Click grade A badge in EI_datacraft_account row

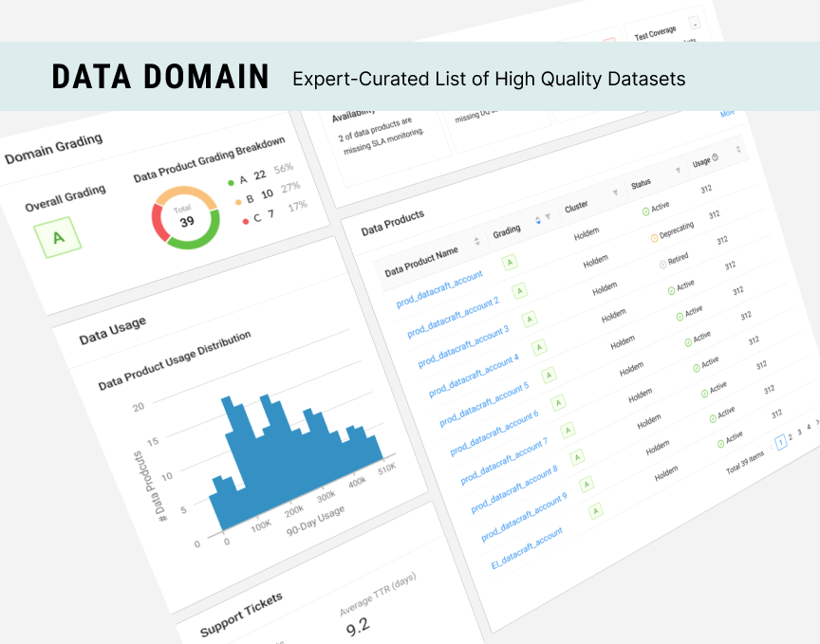(x=596, y=510)
